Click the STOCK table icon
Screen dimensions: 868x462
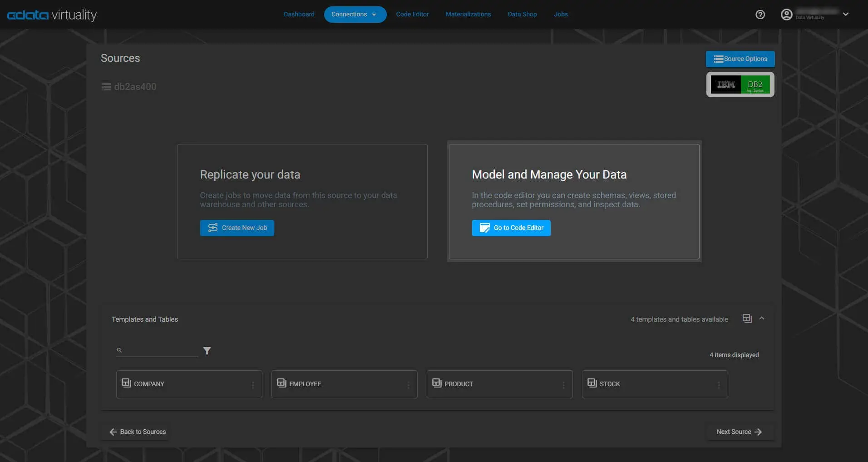pyautogui.click(x=592, y=383)
